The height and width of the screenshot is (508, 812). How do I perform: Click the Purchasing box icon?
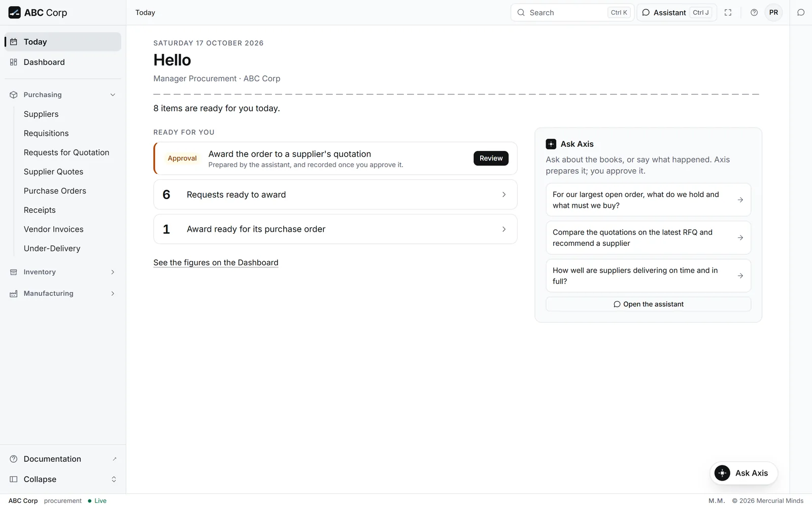click(14, 95)
